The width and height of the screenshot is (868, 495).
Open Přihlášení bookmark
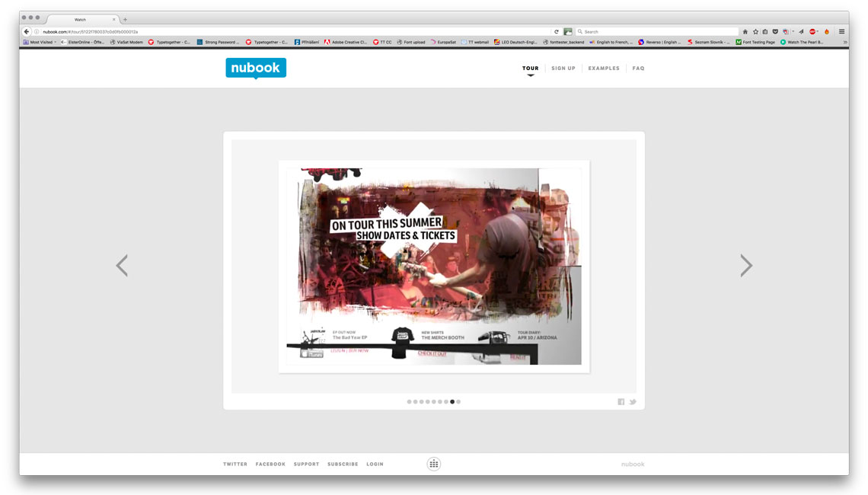(x=307, y=42)
